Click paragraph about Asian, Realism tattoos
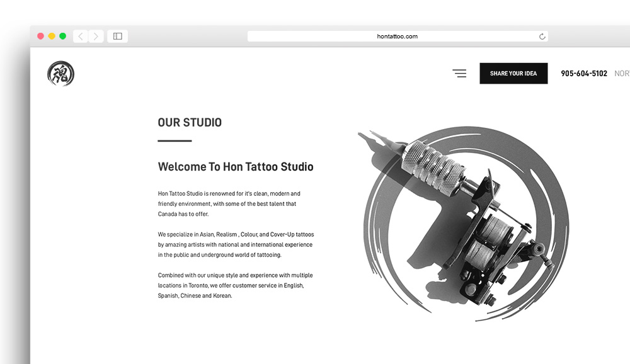The width and height of the screenshot is (630, 364). pyautogui.click(x=236, y=245)
